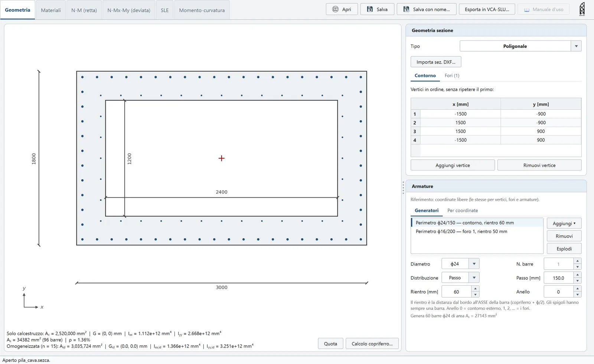Open the Tipo Poligonale dropdown
The image size is (594, 364).
576,46
